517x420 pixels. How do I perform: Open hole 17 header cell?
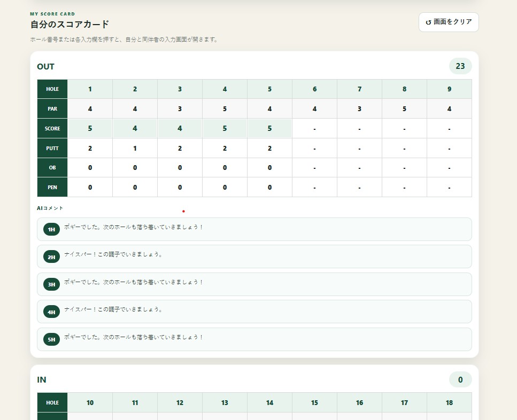click(404, 402)
